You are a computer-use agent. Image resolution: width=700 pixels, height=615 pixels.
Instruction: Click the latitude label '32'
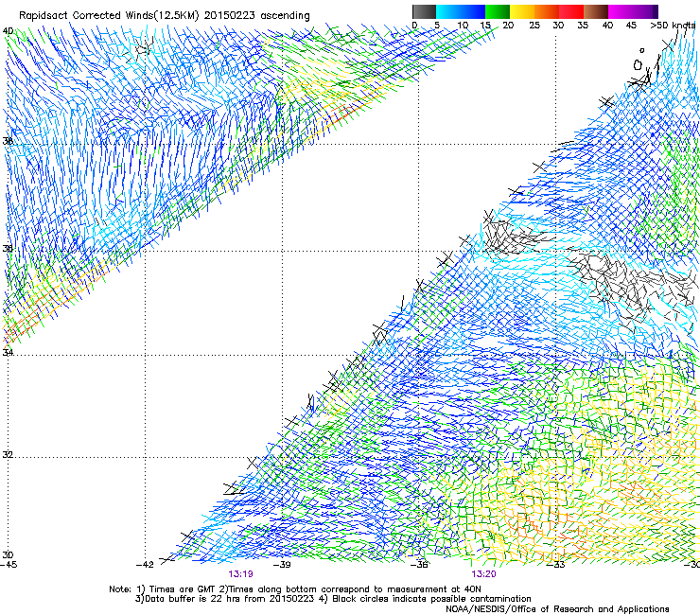(8, 455)
